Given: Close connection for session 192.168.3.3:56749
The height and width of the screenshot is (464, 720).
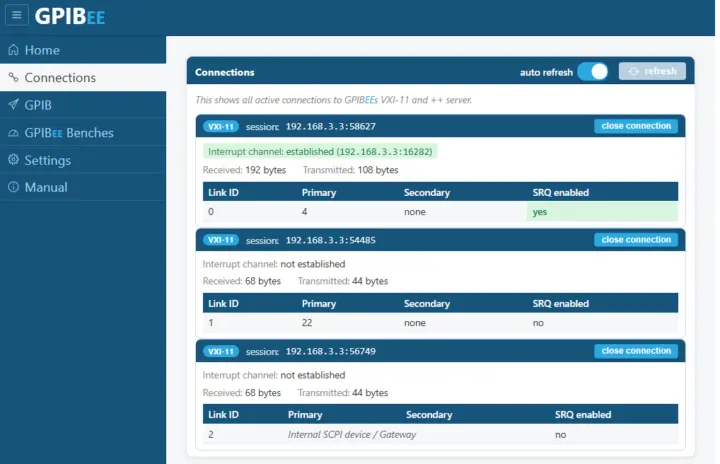Looking at the screenshot, I should click(636, 351).
